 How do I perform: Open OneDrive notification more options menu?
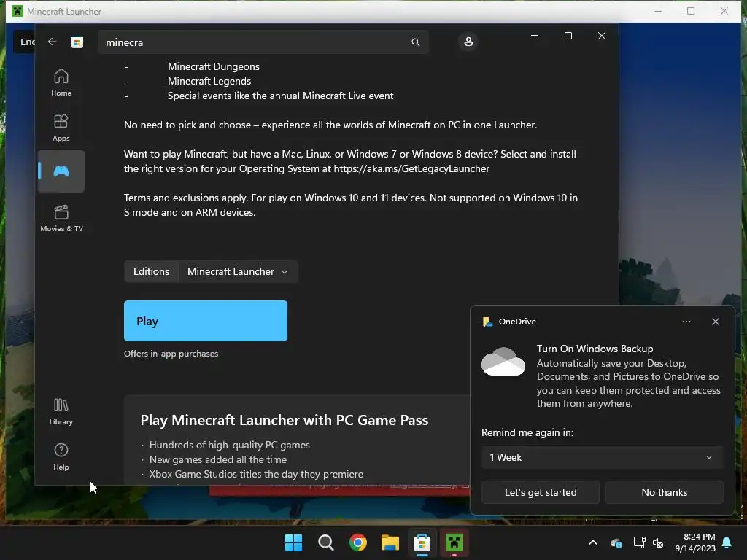tap(686, 322)
